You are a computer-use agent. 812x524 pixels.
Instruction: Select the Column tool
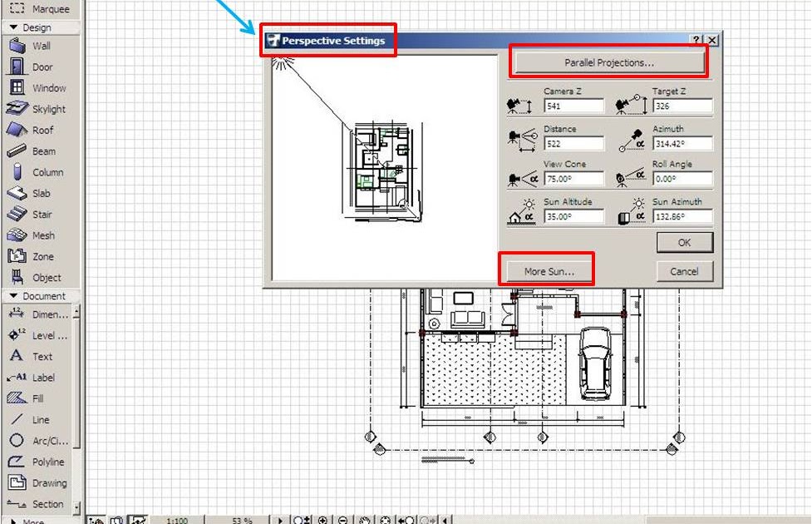[40, 172]
